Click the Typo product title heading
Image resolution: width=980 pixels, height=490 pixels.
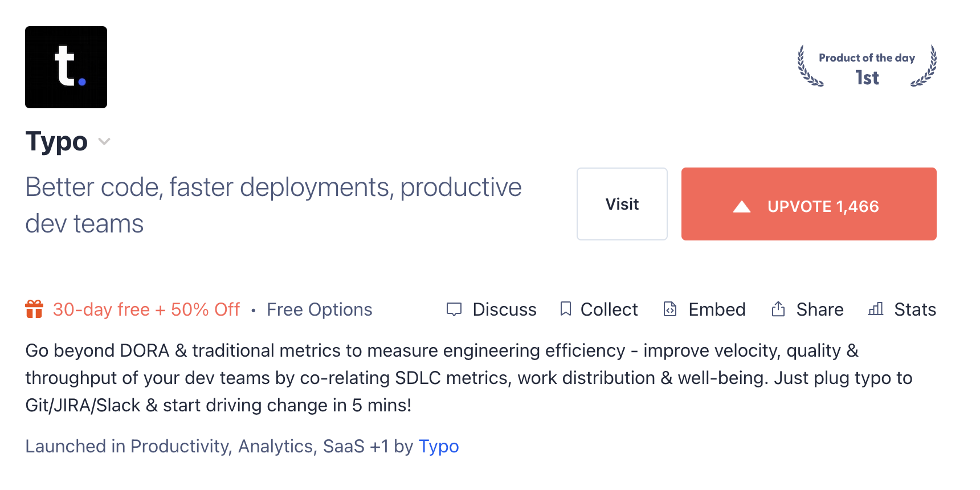pos(56,141)
